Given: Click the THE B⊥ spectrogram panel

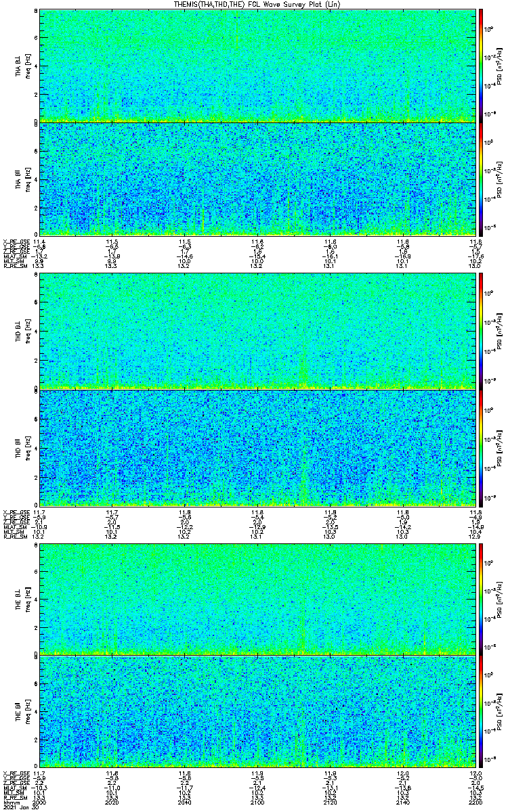Looking at the screenshot, I should 257,598.
